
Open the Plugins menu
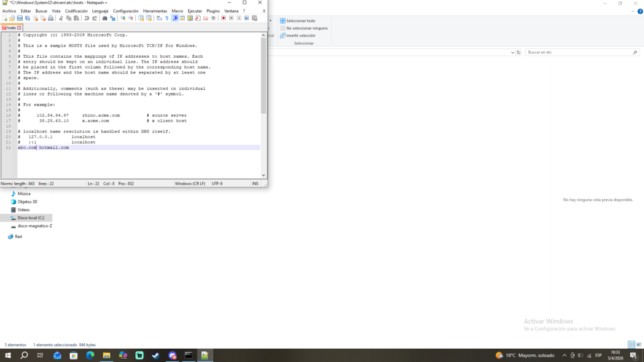point(213,11)
